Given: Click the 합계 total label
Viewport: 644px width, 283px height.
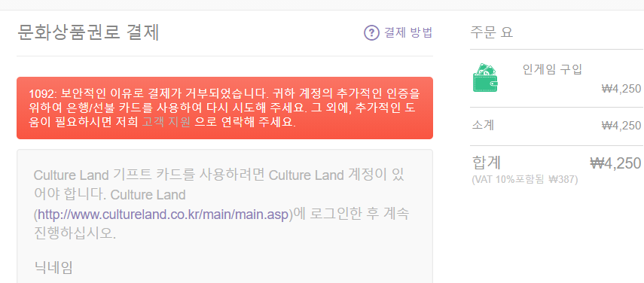Looking at the screenshot, I should point(487,163).
